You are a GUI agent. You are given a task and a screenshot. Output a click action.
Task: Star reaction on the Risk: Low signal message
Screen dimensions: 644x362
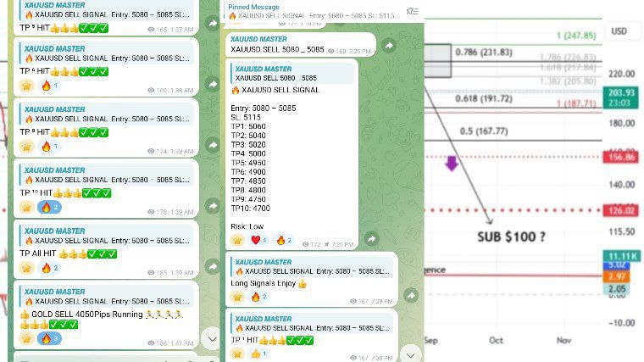point(237,240)
